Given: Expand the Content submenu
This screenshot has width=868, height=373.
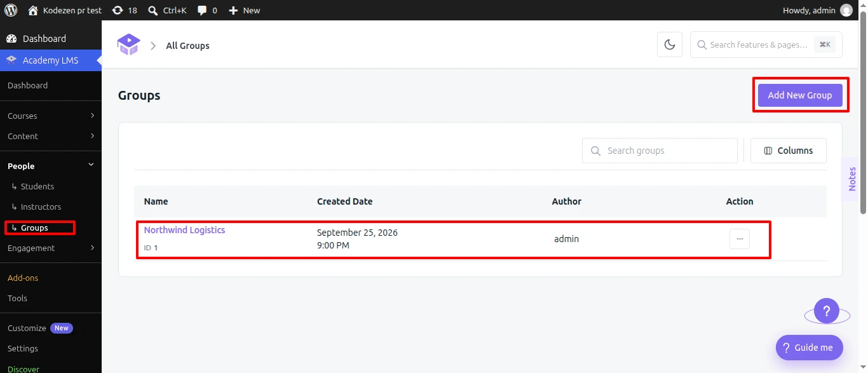Looking at the screenshot, I should (x=51, y=136).
